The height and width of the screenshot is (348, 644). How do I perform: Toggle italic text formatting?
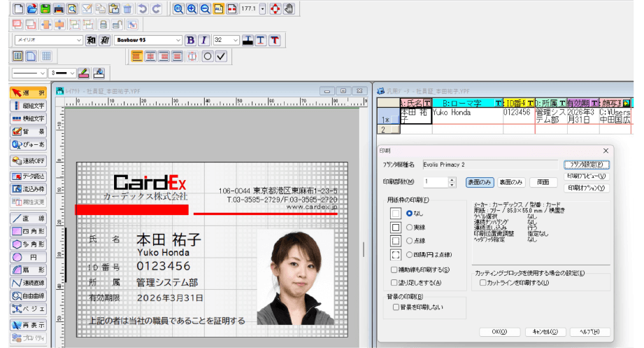coord(203,40)
